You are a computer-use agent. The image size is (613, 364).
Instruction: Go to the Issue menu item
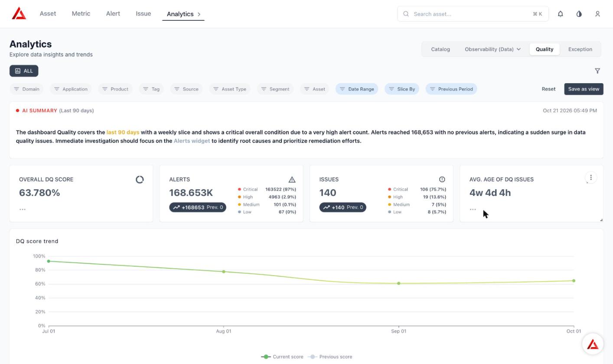[143, 13]
